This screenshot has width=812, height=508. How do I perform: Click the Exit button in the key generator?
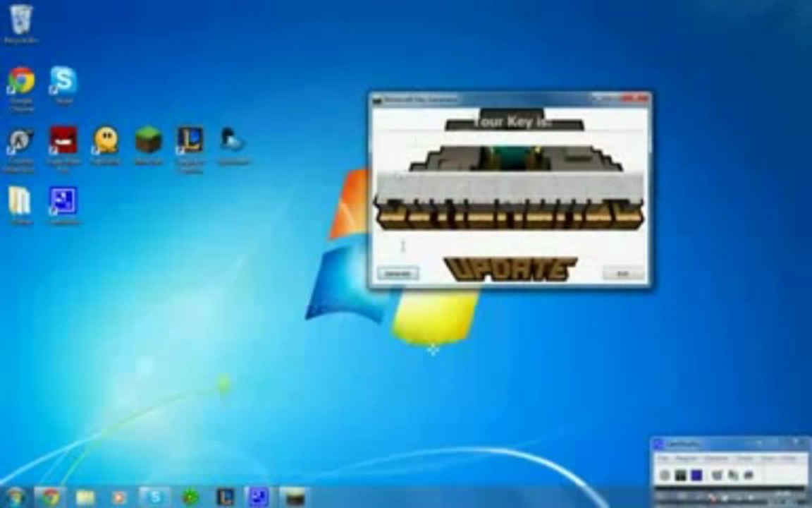[624, 273]
